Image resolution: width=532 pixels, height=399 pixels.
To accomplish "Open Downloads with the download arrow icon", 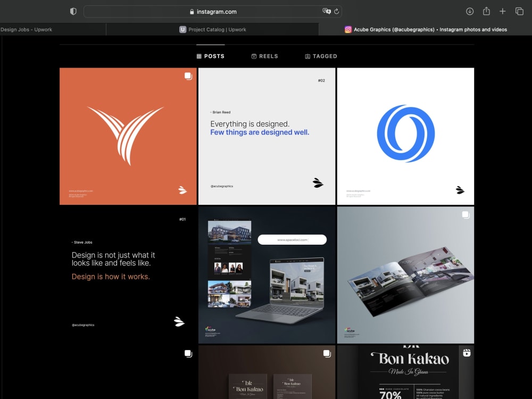I will (470, 11).
